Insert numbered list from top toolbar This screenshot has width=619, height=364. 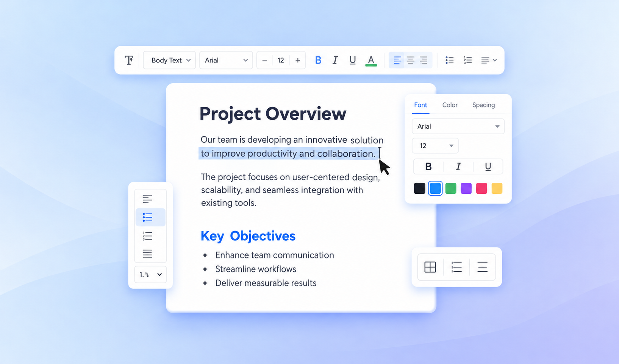click(468, 60)
